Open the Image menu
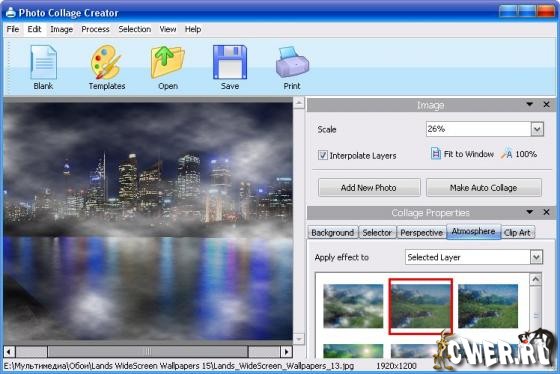Screen dimensions: 560x374 pos(61,29)
